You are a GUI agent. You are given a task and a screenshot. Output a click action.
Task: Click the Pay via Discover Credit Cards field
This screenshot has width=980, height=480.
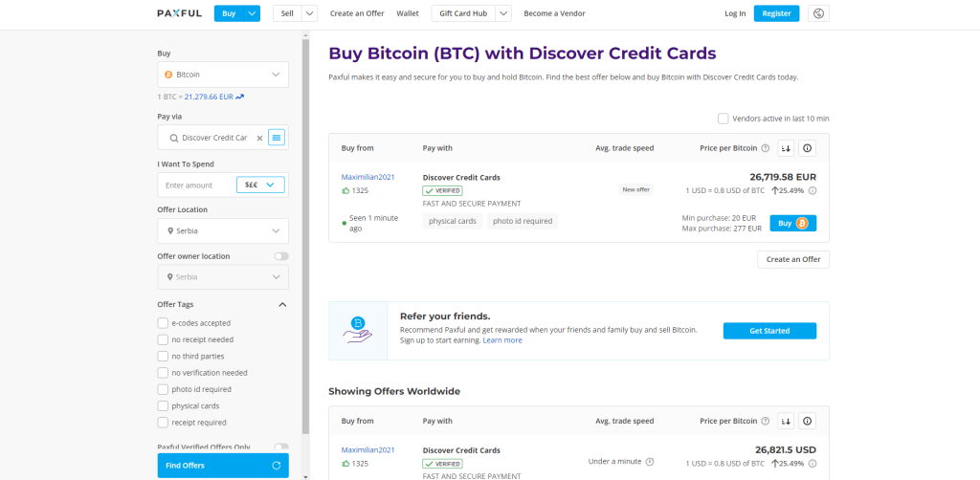coord(212,138)
